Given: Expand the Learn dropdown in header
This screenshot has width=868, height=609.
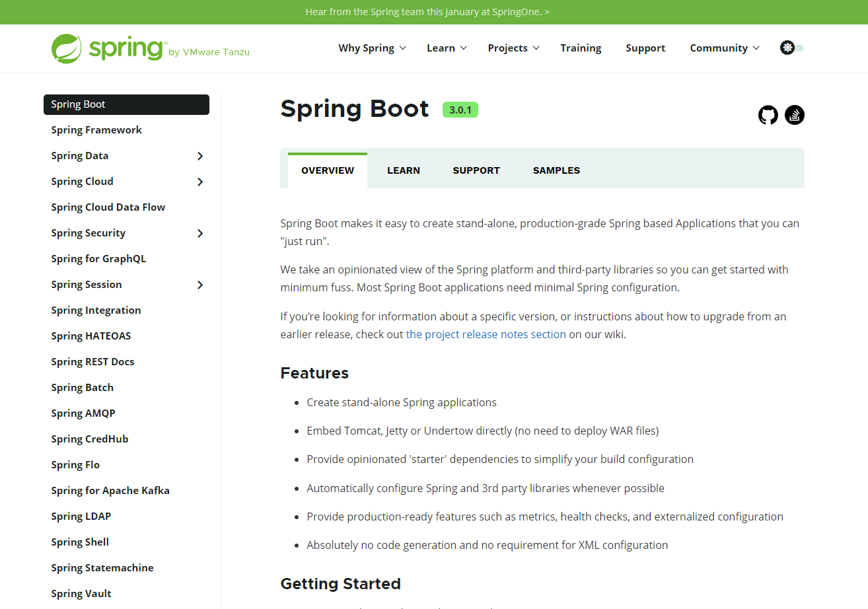Looking at the screenshot, I should pyautogui.click(x=447, y=48).
